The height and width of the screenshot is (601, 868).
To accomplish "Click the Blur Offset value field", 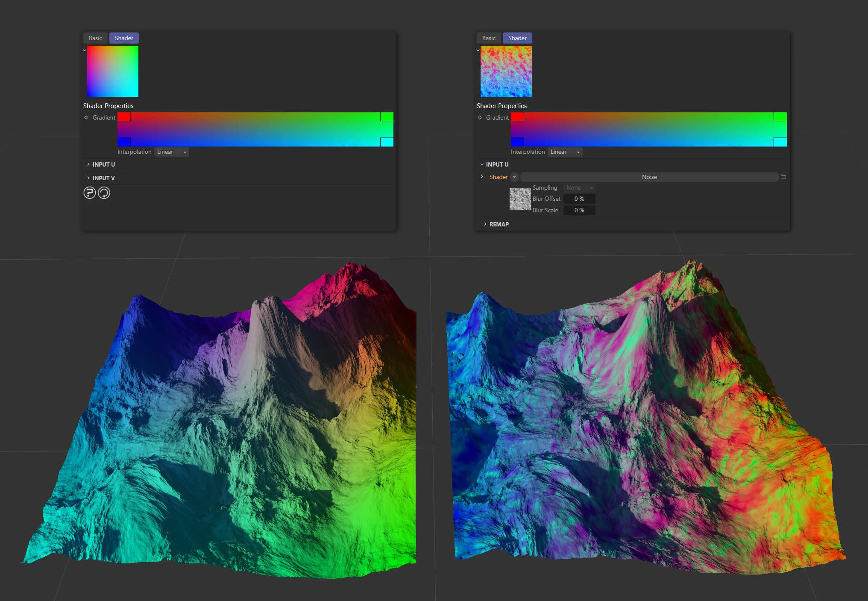I will pyautogui.click(x=579, y=199).
